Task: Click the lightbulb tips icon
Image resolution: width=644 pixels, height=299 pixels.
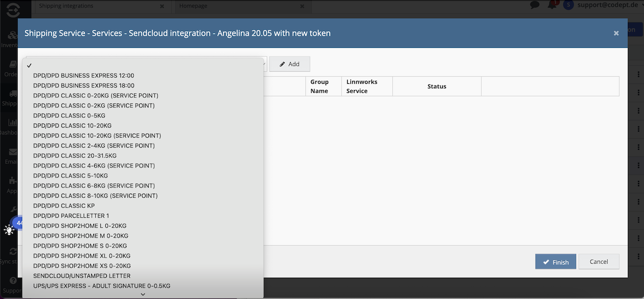Action: click(9, 230)
